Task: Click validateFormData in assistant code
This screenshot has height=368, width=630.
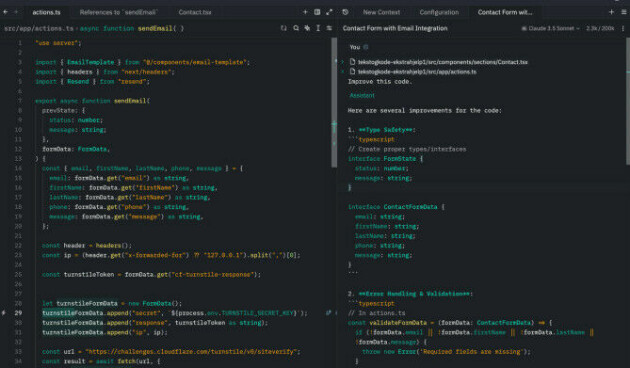Action: pyautogui.click(x=398, y=322)
